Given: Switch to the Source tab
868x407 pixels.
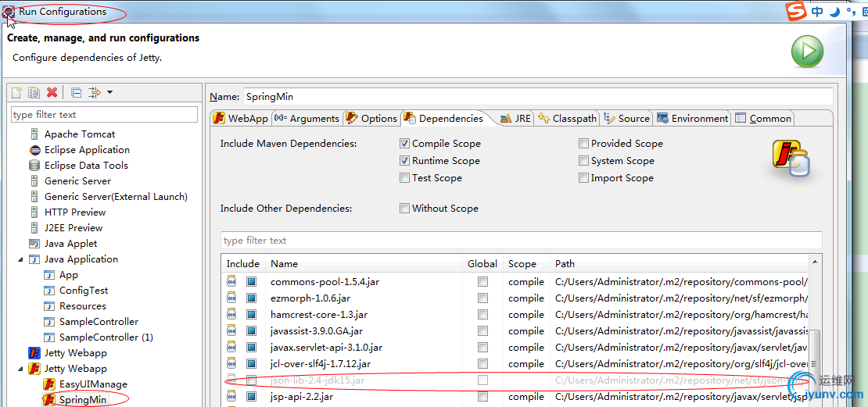Looking at the screenshot, I should [x=626, y=118].
